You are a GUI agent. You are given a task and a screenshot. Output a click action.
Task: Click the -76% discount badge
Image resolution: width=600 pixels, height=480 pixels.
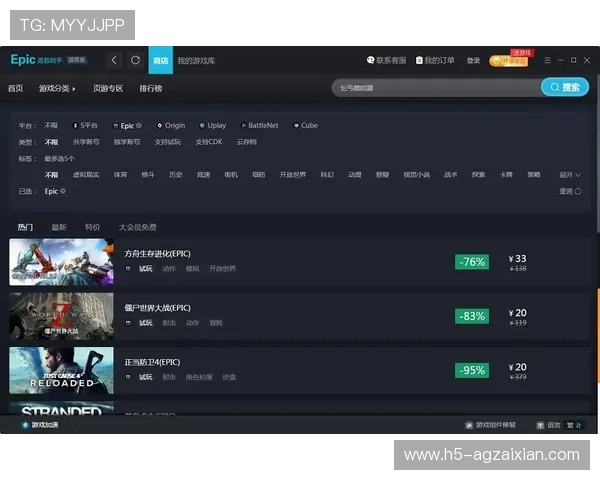(472, 262)
